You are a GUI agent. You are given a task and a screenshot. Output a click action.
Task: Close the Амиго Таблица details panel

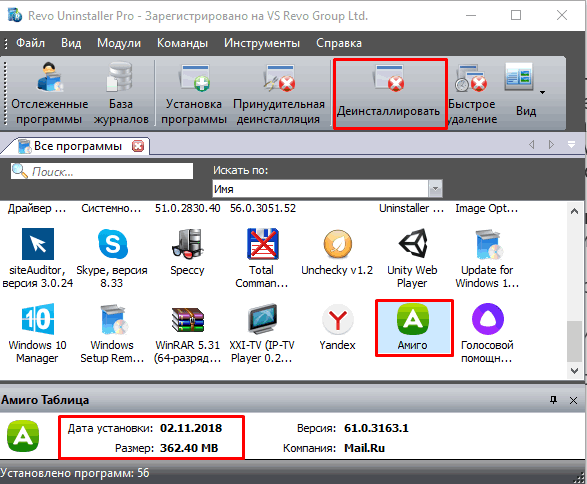573,401
